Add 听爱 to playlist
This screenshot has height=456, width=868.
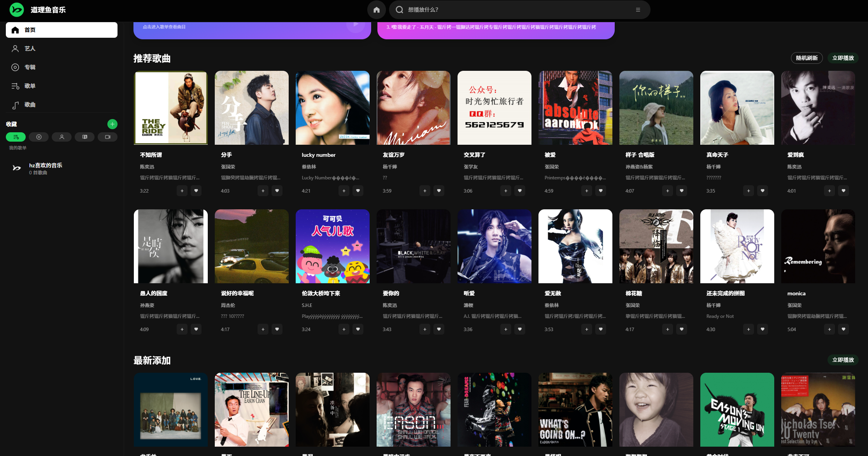(x=506, y=329)
